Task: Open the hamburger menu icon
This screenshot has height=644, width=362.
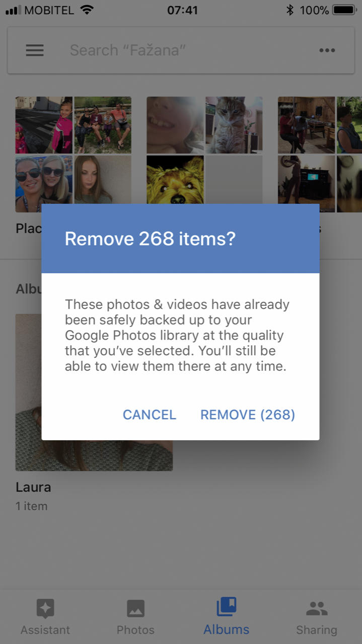Action: point(35,50)
